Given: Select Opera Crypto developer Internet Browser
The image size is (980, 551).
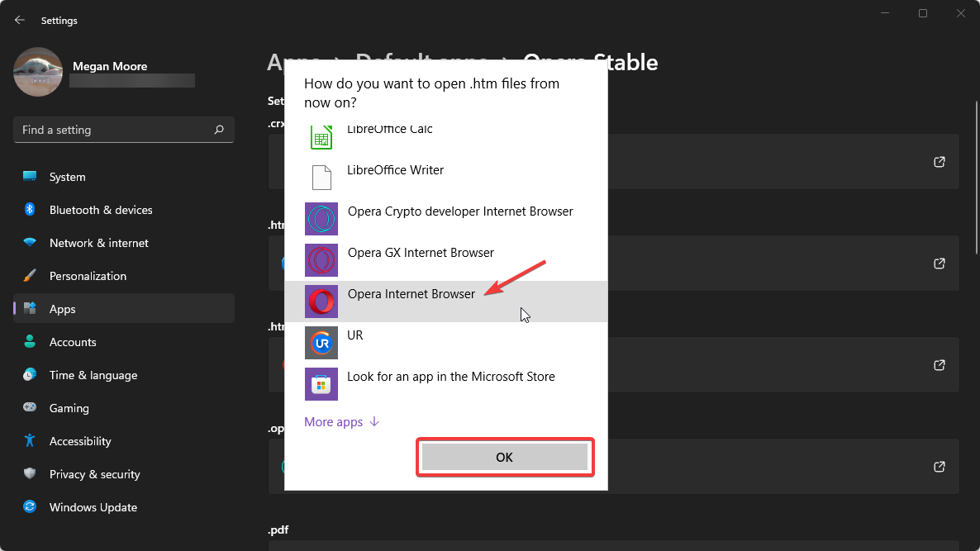Looking at the screenshot, I should click(x=446, y=219).
